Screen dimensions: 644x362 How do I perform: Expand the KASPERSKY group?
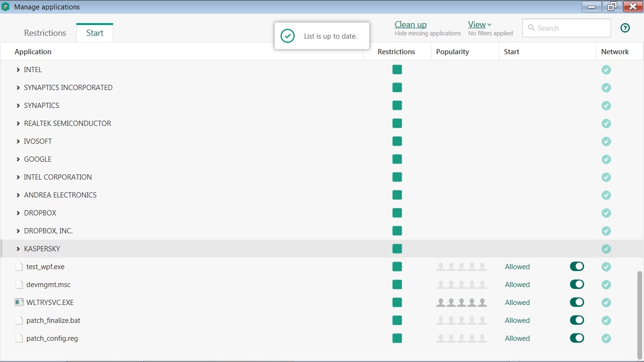[18, 249]
